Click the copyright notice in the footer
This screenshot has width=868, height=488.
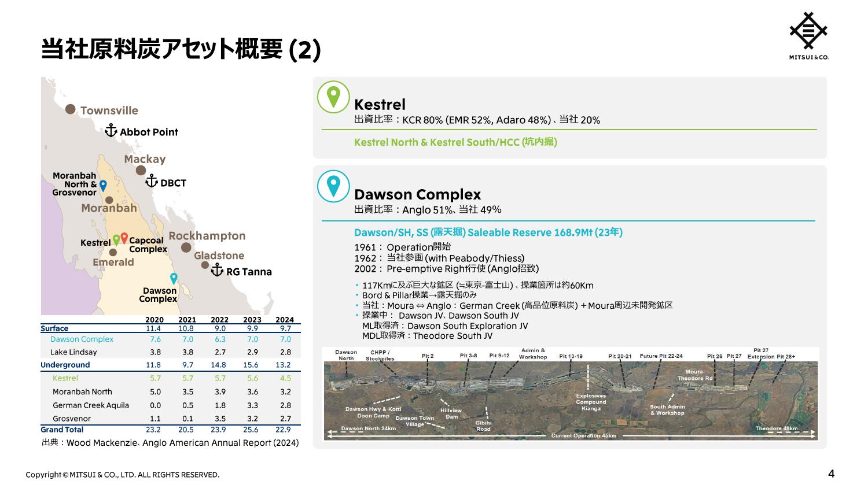coord(122,475)
